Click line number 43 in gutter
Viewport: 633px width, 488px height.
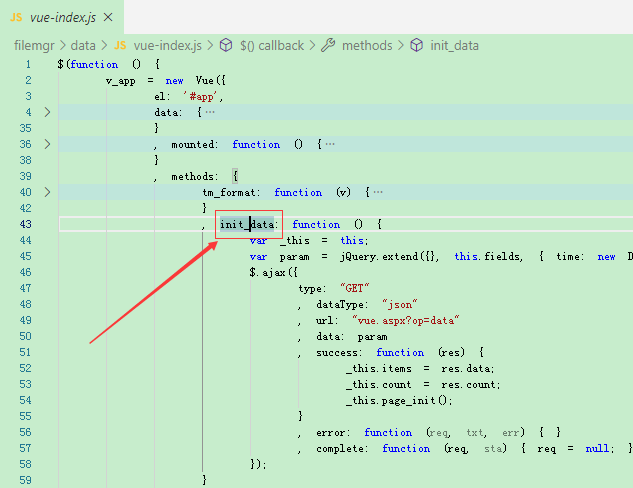tap(25, 224)
